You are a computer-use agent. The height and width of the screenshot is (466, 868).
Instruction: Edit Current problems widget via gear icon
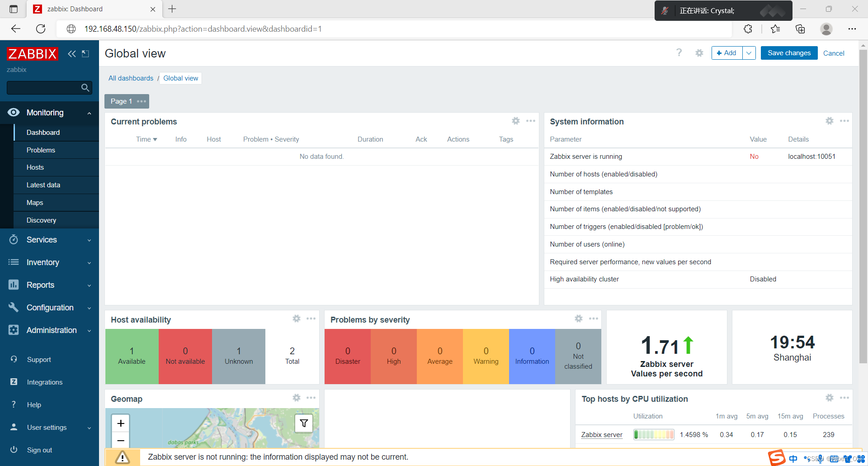pos(516,121)
